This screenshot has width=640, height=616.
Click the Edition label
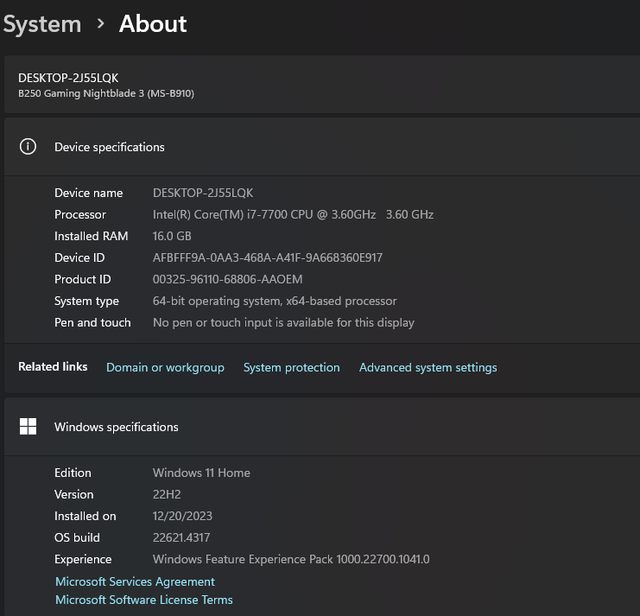[73, 473]
